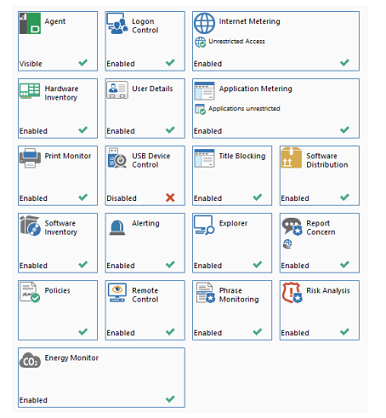Click the Application Metering window icon
Viewport: 386px width, 418px height.
pyautogui.click(x=204, y=91)
